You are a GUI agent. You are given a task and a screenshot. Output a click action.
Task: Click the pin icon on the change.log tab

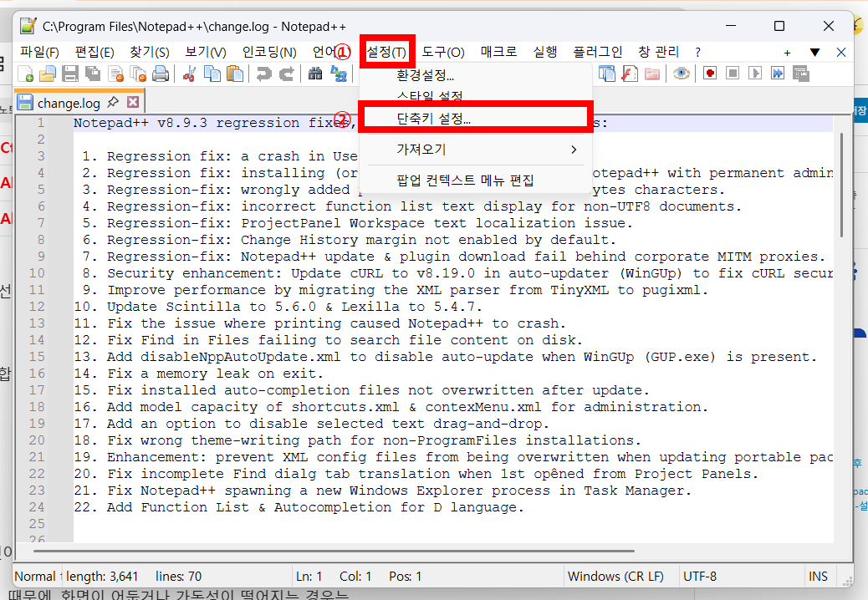(113, 102)
